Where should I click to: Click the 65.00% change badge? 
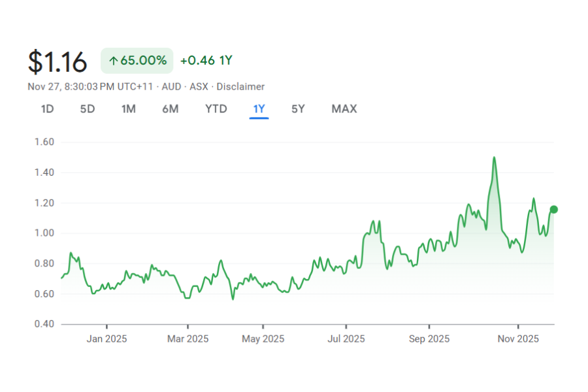(137, 61)
